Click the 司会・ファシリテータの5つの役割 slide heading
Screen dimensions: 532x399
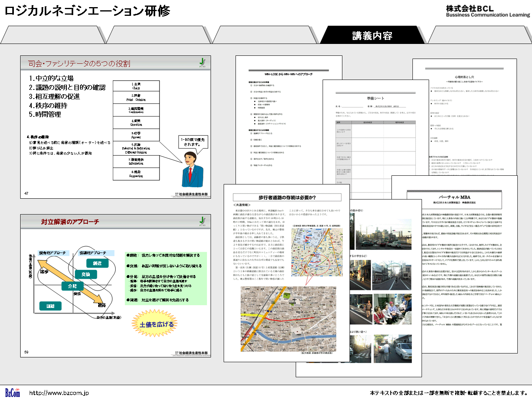coord(79,63)
